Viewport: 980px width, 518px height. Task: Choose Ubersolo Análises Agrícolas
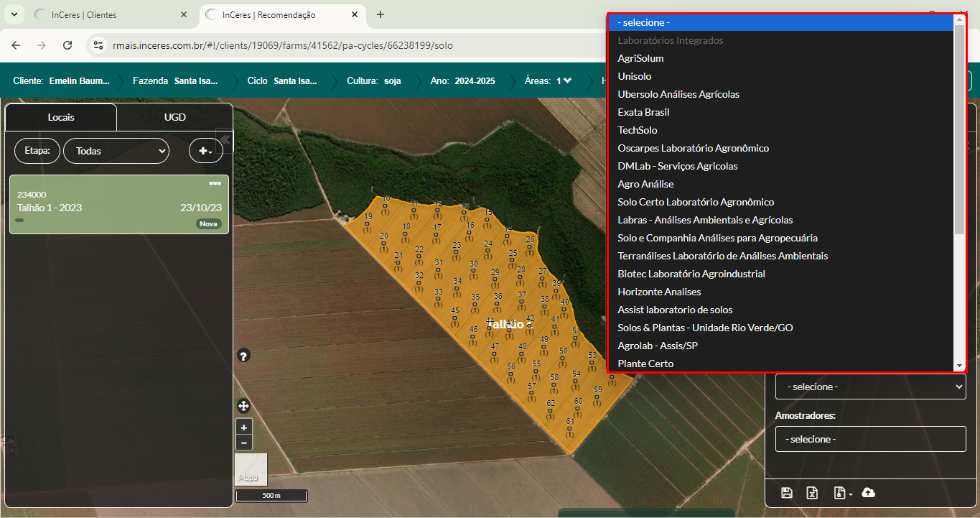tap(781, 94)
